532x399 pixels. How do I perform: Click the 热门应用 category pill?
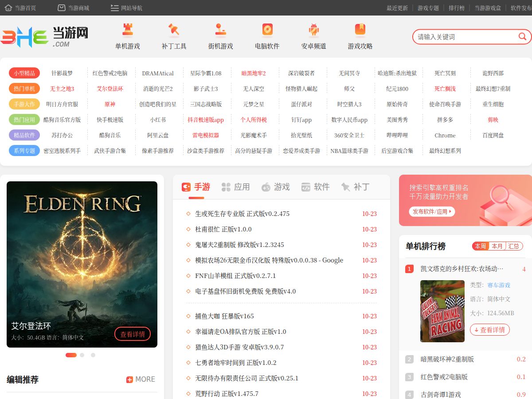[x=24, y=120]
